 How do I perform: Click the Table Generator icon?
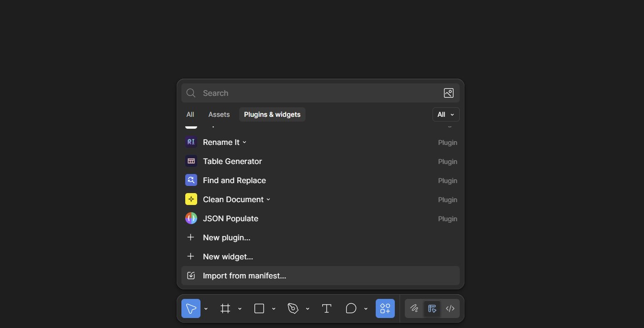click(191, 161)
